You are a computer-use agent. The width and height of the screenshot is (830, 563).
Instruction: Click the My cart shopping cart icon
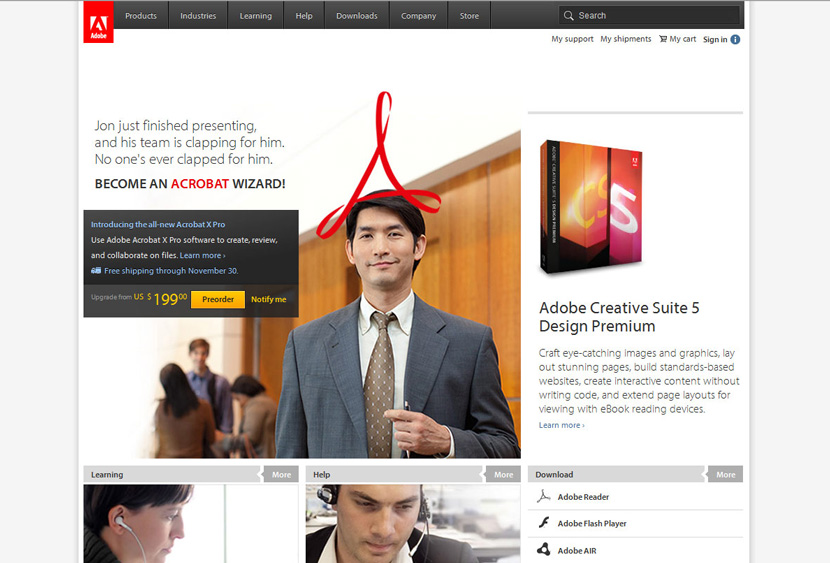click(663, 39)
